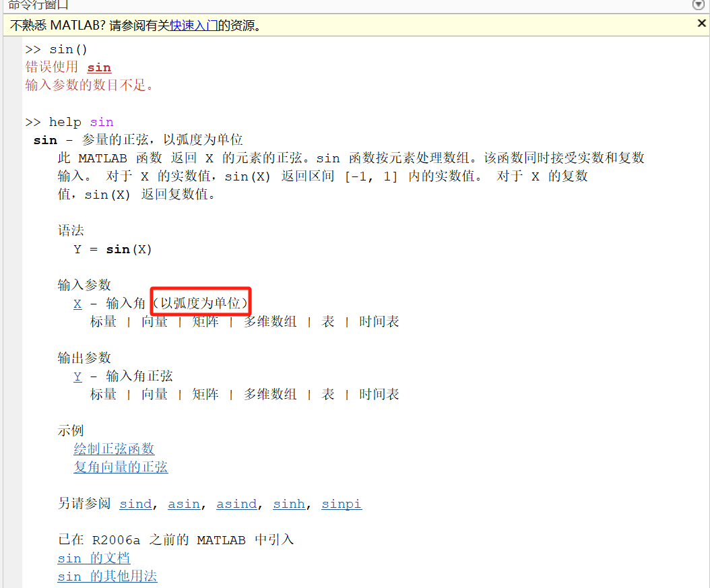Open the 复角向量的正弦 example link
This screenshot has width=710, height=588.
click(x=121, y=467)
